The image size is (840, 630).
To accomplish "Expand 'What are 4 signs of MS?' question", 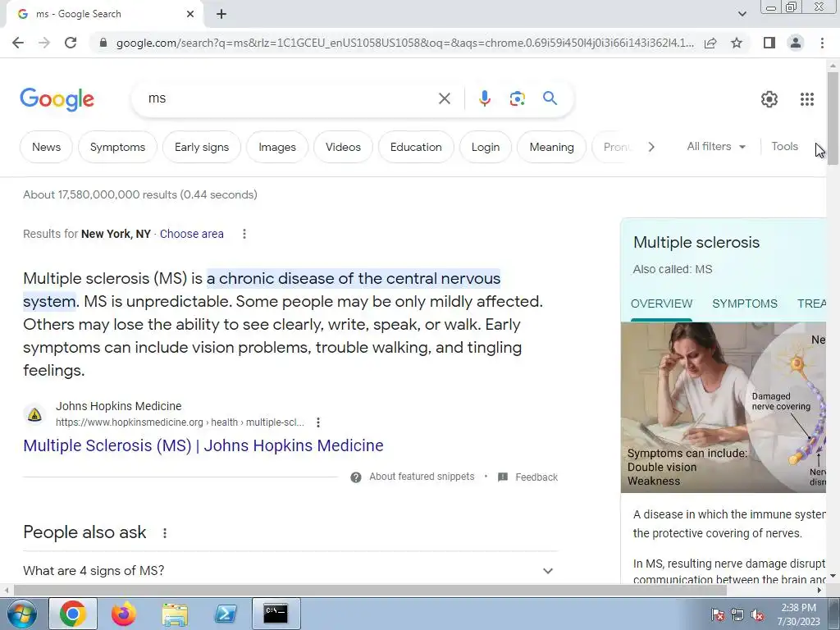I will 290,571.
